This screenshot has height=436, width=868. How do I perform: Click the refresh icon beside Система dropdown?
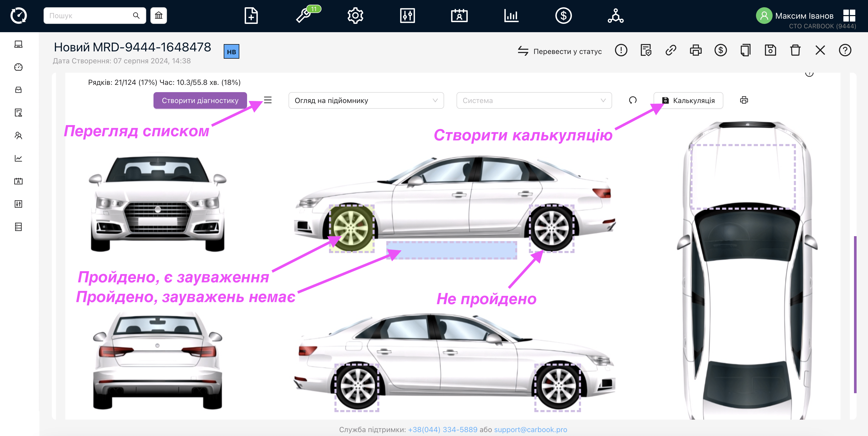pos(633,100)
